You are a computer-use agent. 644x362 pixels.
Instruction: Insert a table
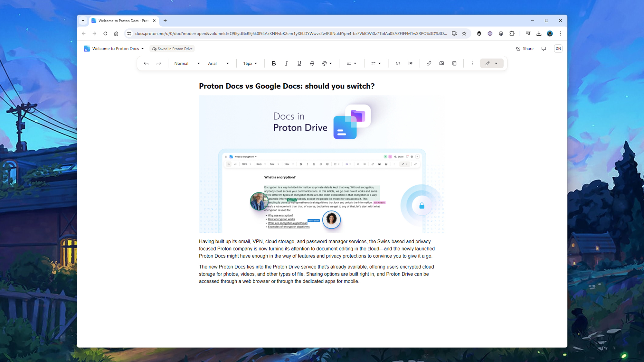(454, 63)
